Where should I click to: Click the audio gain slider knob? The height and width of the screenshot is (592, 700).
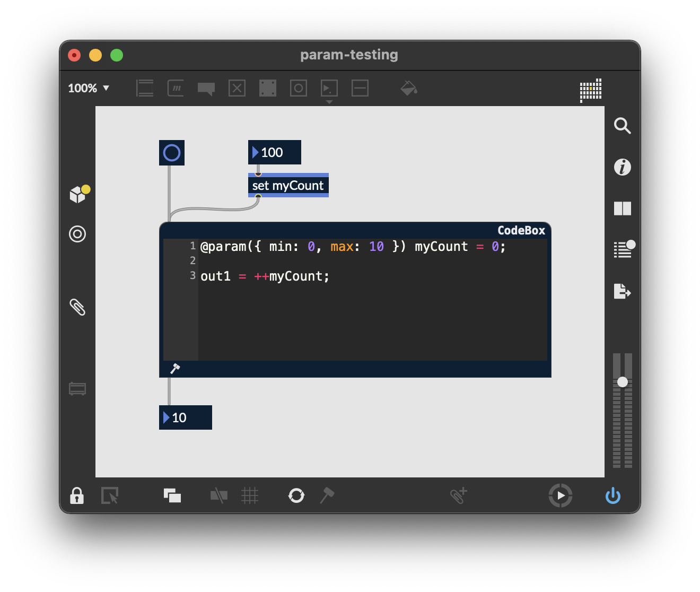point(623,382)
